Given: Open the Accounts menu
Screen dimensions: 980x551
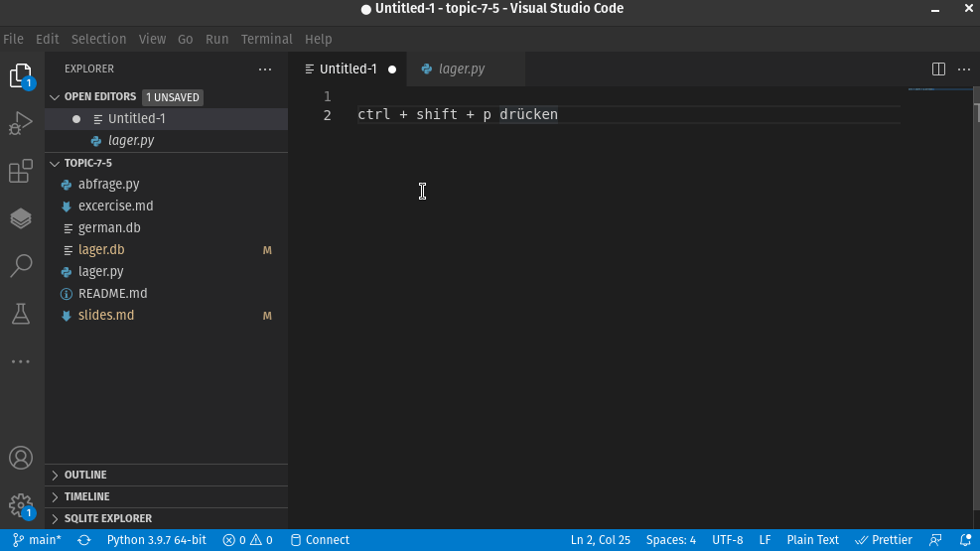Looking at the screenshot, I should (x=21, y=458).
